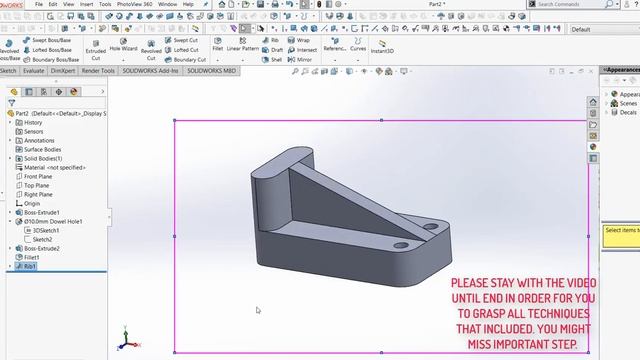Open the SOLIDWORKS Resources home tab
This screenshot has width=640, height=360.
pos(593,102)
